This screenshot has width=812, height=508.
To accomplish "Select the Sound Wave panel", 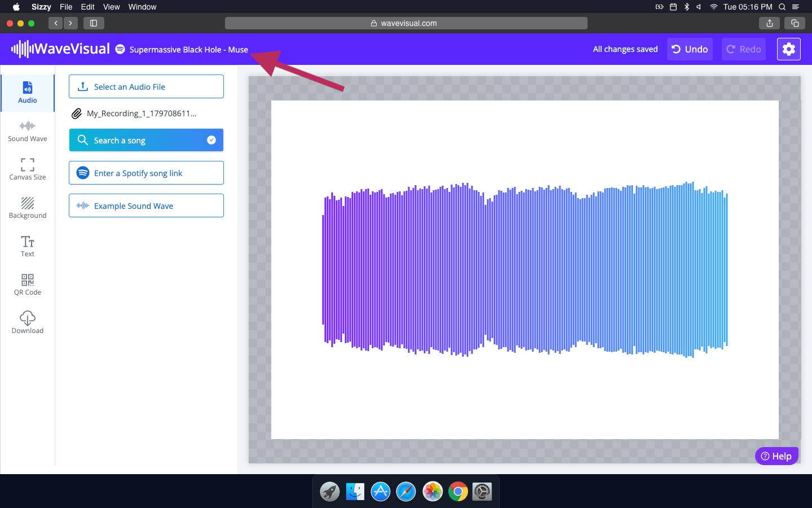I will [27, 131].
